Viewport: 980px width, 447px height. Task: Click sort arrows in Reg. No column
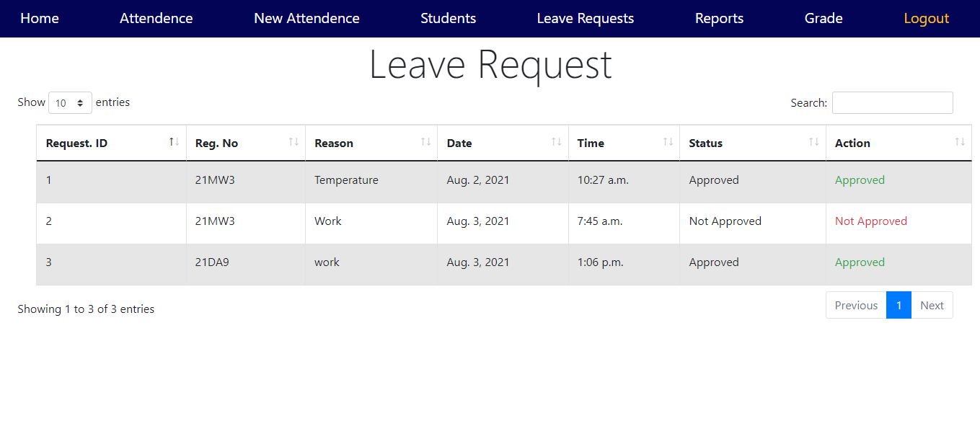(293, 142)
